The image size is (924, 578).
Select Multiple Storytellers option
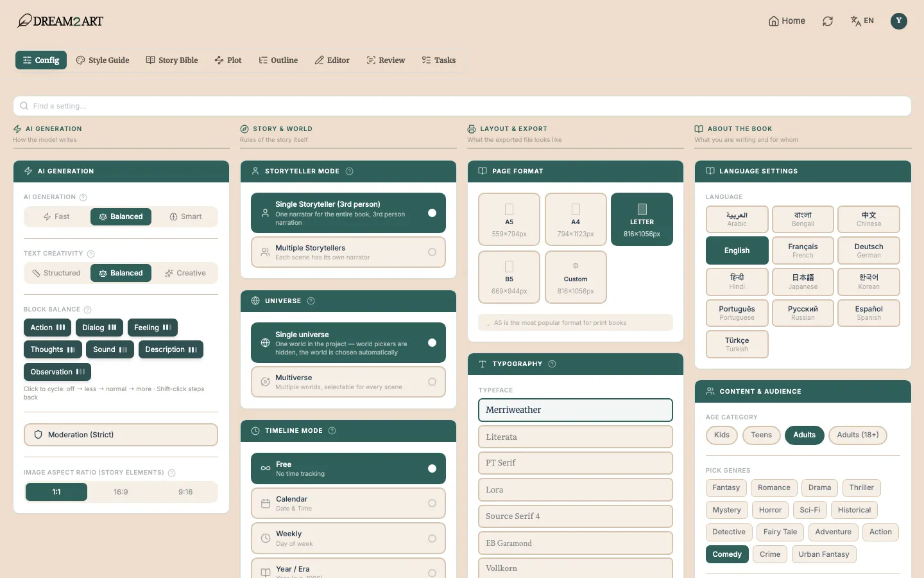click(348, 252)
